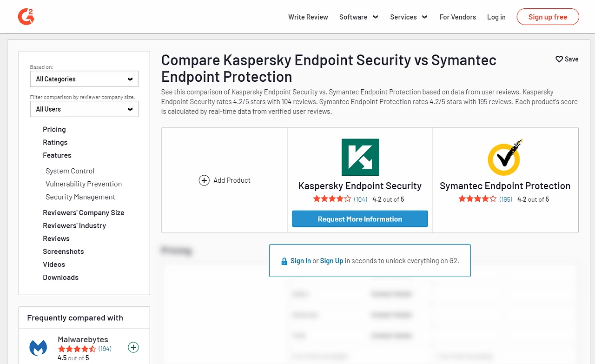Click the heart Save icon
This screenshot has height=364, width=595.
pos(559,59)
